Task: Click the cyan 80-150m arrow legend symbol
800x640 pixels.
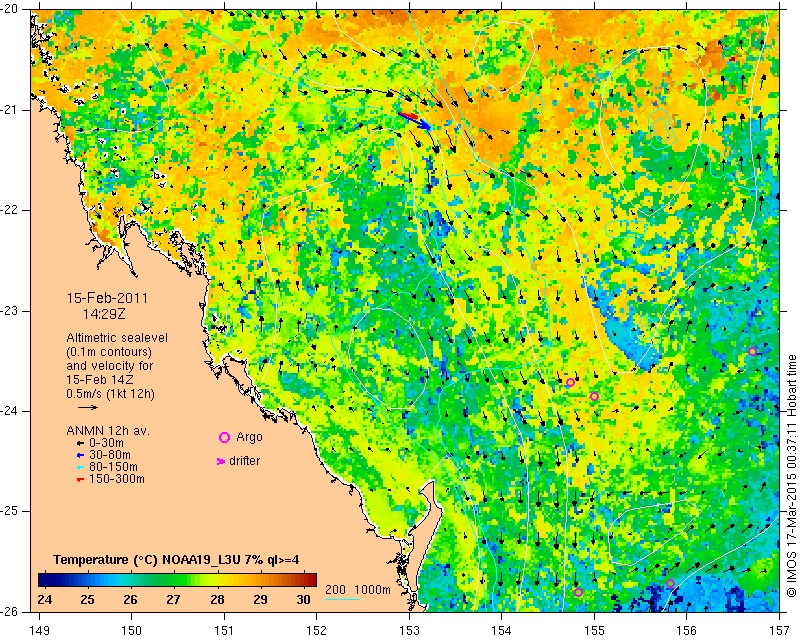Action: pos(80,467)
